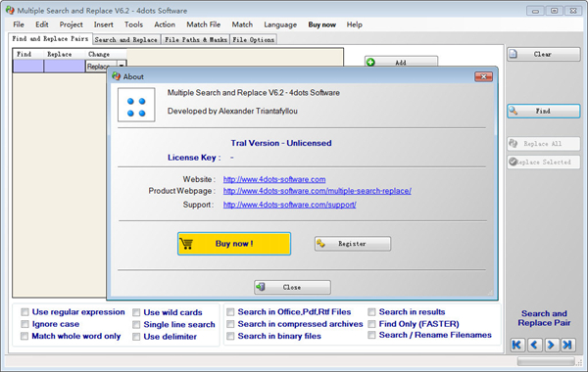
Task: Go to next search and replace pair
Action: click(x=551, y=345)
